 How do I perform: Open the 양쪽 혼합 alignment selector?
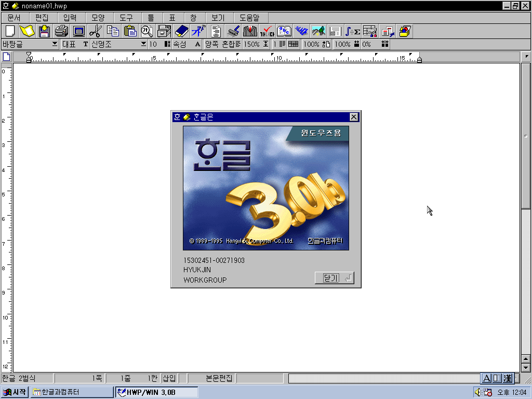222,44
